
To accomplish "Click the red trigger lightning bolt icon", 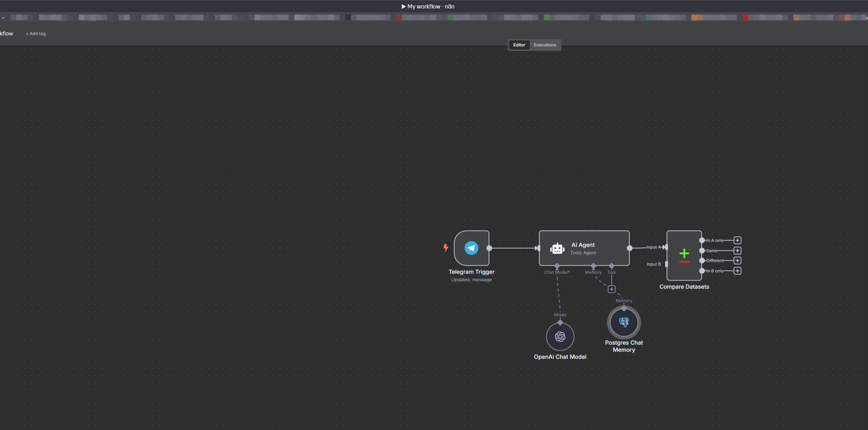I will tap(446, 248).
